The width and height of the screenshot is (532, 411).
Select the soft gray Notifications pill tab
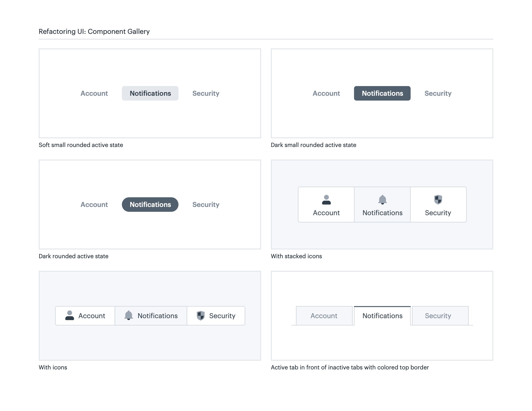click(x=150, y=93)
